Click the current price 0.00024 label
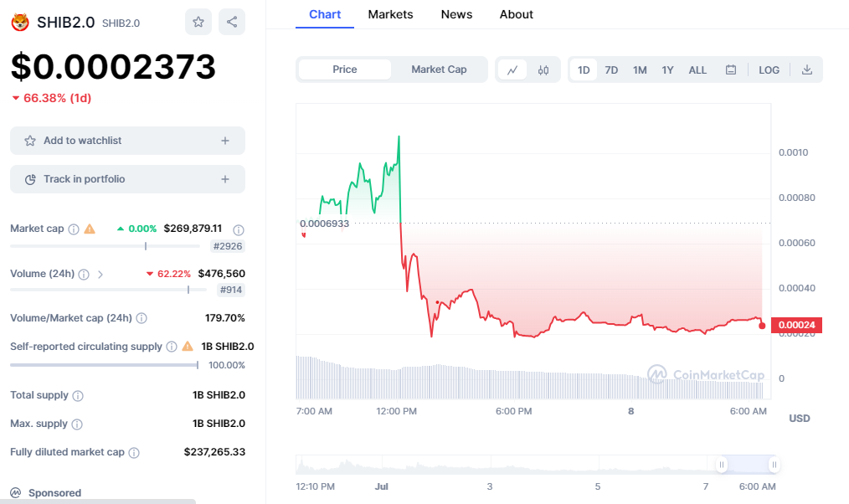 pos(796,325)
